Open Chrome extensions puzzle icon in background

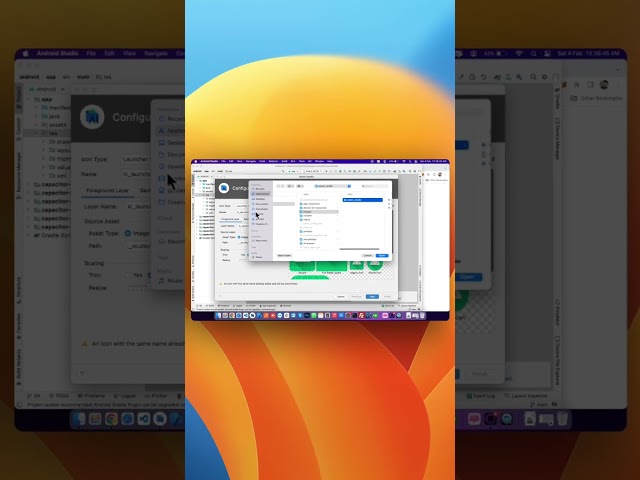tap(577, 84)
